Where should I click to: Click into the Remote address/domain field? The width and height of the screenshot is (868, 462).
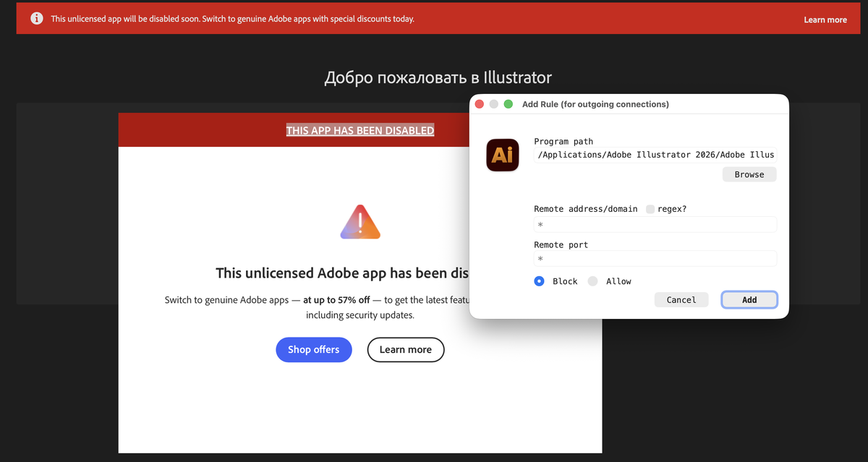655,225
